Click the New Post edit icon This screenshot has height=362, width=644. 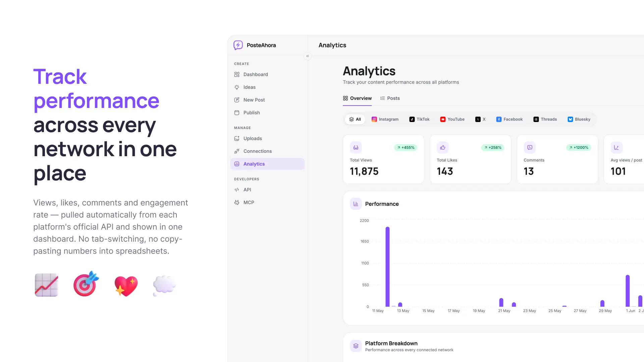237,100
